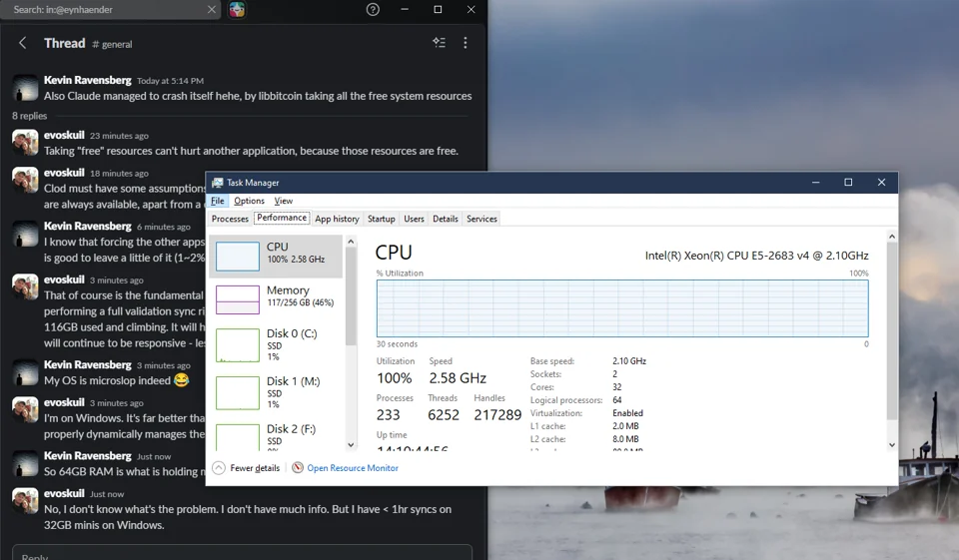Screen dimensions: 959x560
Task: Click the Resource Monitor gauge icon
Action: click(x=298, y=468)
